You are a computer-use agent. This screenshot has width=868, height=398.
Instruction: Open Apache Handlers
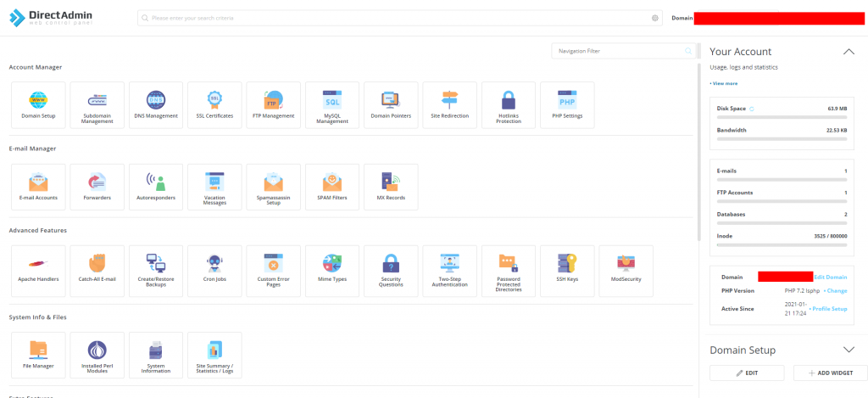[38, 271]
